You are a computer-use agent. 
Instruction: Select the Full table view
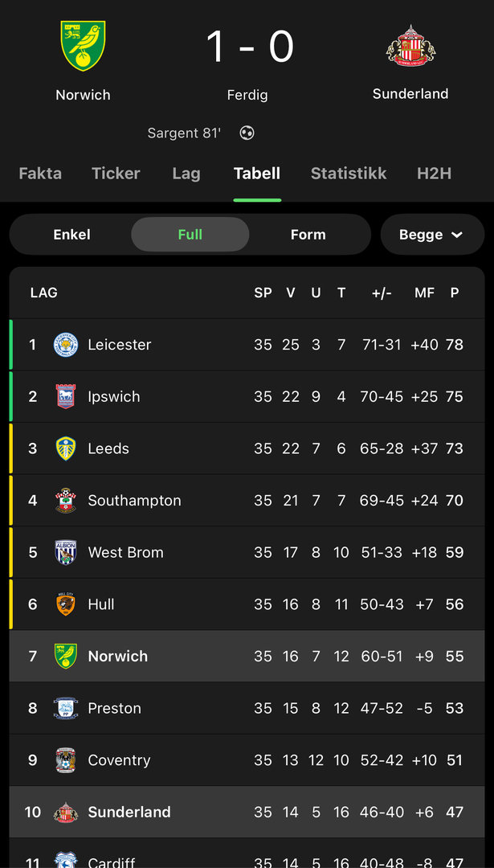(x=190, y=235)
